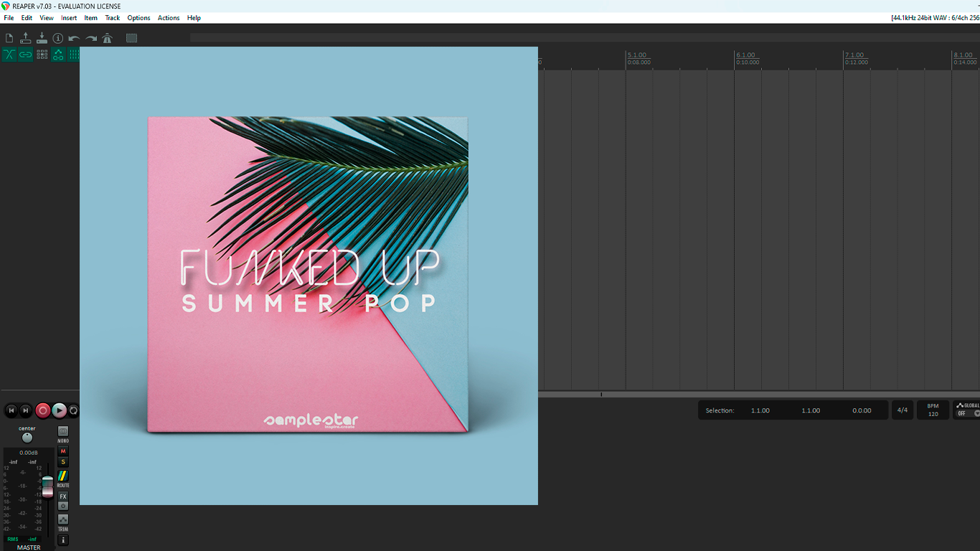This screenshot has width=980, height=551.
Task: Open the Help menu
Action: click(x=194, y=18)
